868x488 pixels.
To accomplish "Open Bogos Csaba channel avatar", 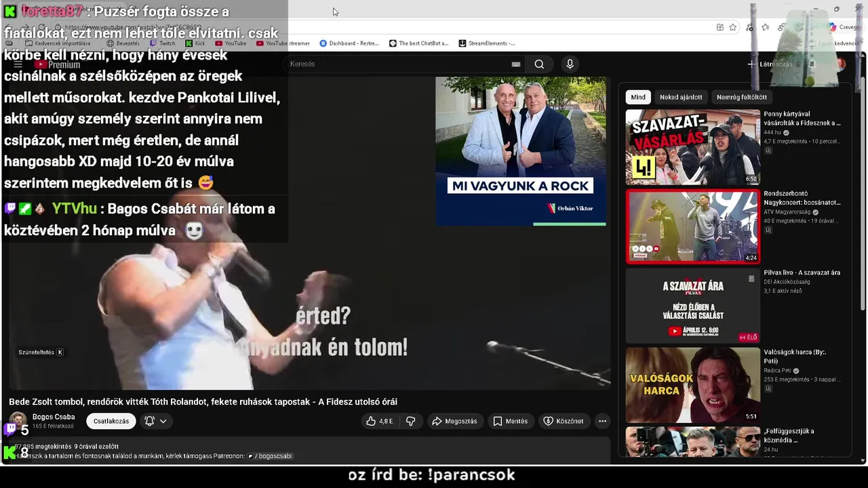I will 18,421.
